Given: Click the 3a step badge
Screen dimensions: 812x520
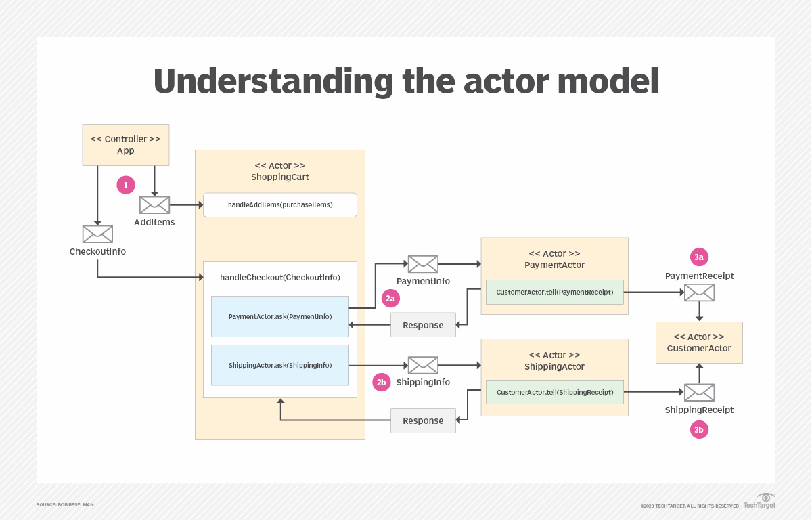Looking at the screenshot, I should coord(699,257).
